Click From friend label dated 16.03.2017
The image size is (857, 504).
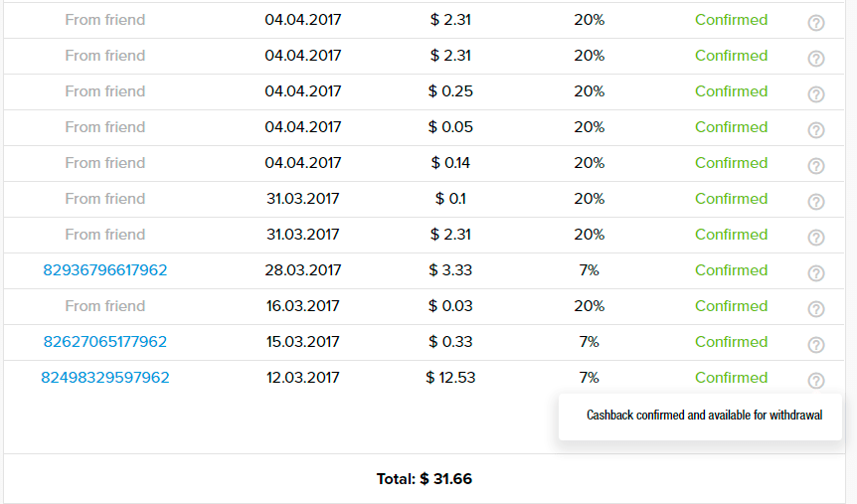pos(105,306)
